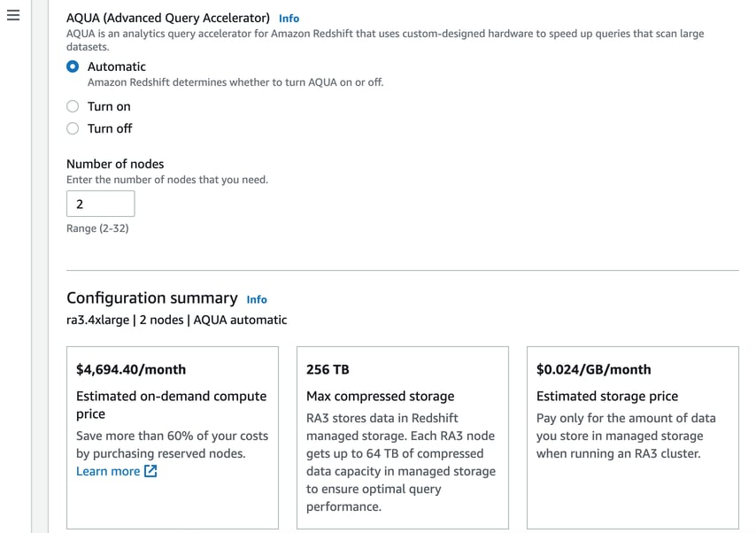
Task: Disable AQUA using the Turn off option
Action: point(73,128)
